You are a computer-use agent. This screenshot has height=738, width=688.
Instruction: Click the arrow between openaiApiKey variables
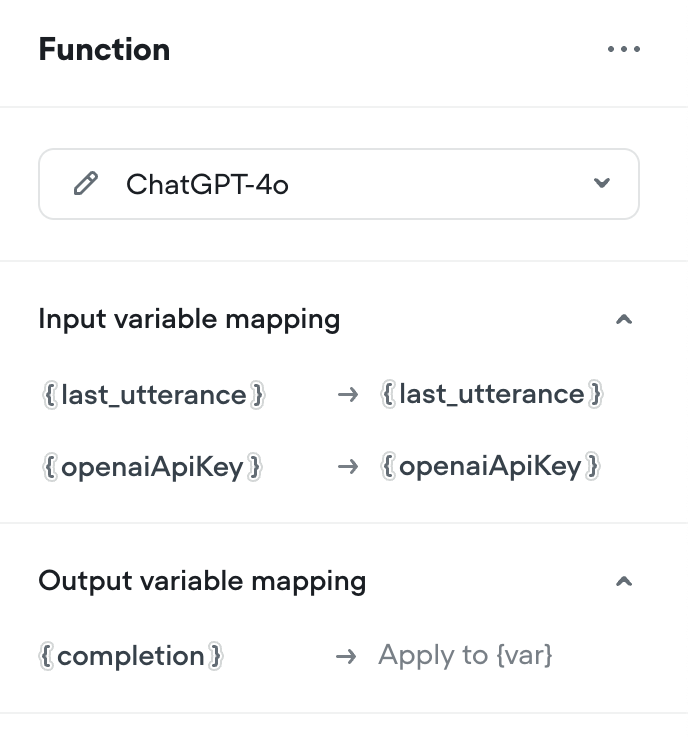pyautogui.click(x=348, y=467)
